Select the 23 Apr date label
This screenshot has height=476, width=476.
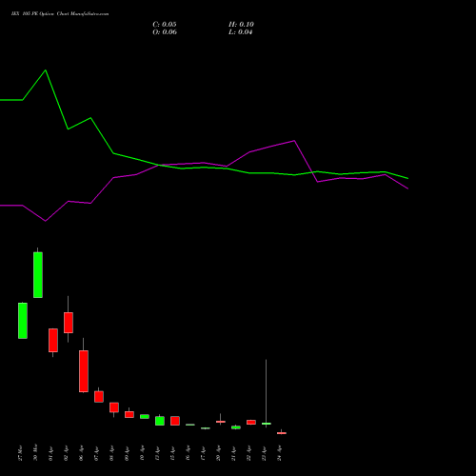(x=264, y=454)
